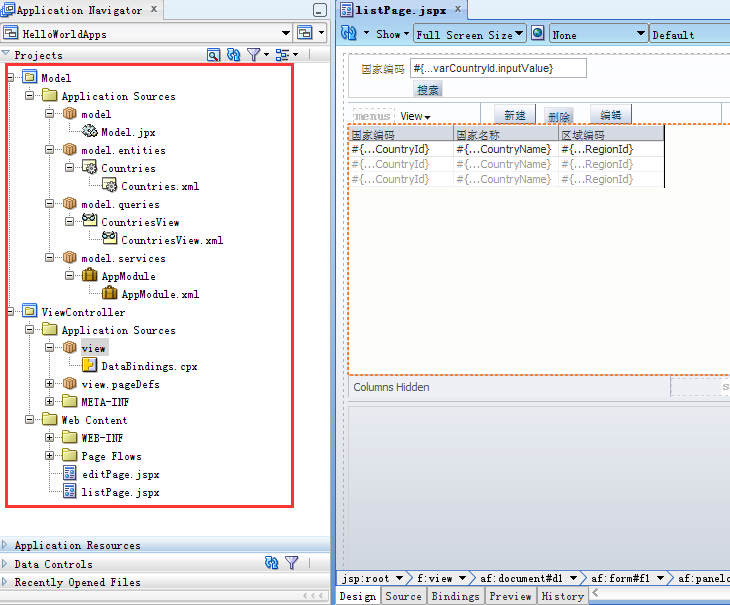Close the Application Navigator tab

click(x=154, y=9)
